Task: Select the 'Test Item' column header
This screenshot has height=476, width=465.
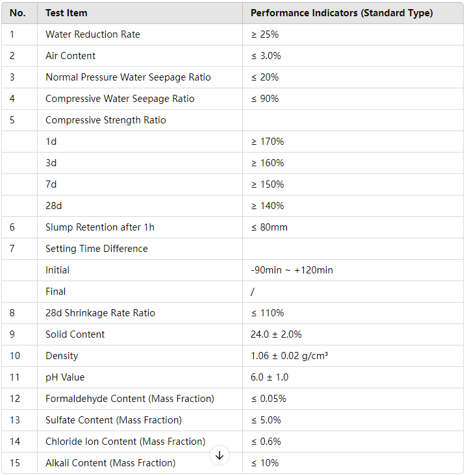Action: tap(140, 13)
